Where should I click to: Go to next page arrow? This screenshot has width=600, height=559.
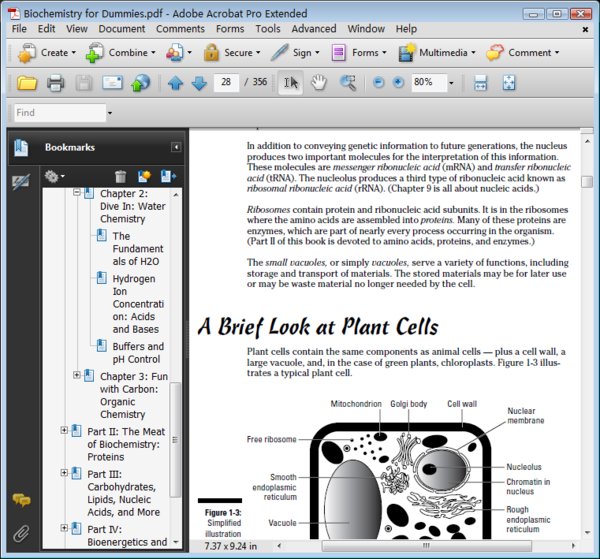click(199, 83)
